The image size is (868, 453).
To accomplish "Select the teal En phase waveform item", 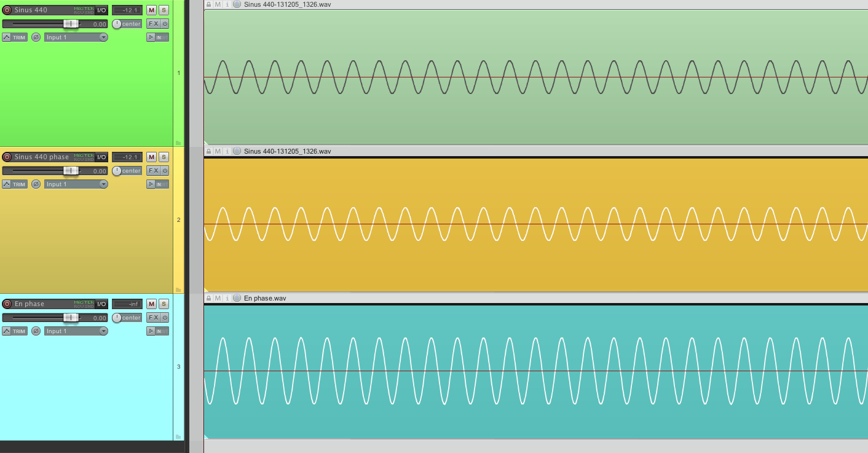I will click(x=535, y=371).
